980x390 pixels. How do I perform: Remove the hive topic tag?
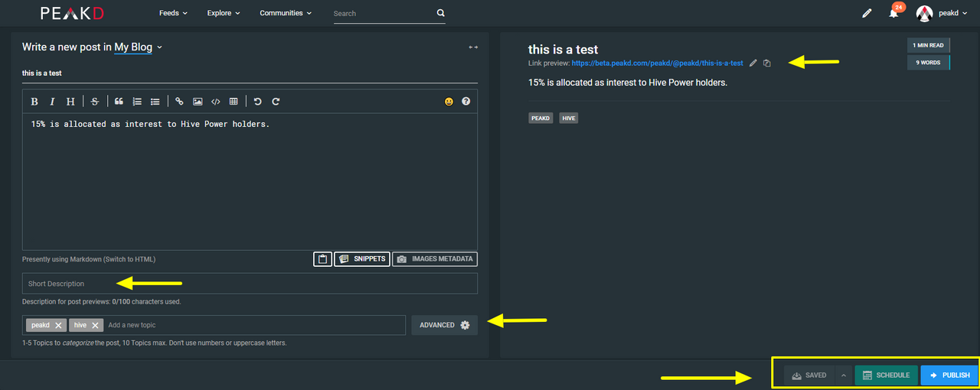[95, 325]
